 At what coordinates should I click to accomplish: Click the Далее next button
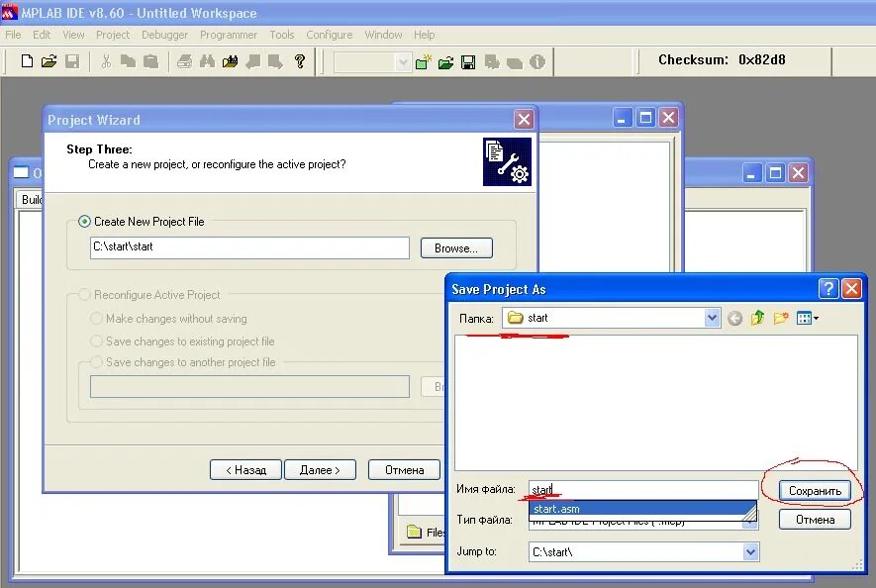click(320, 470)
